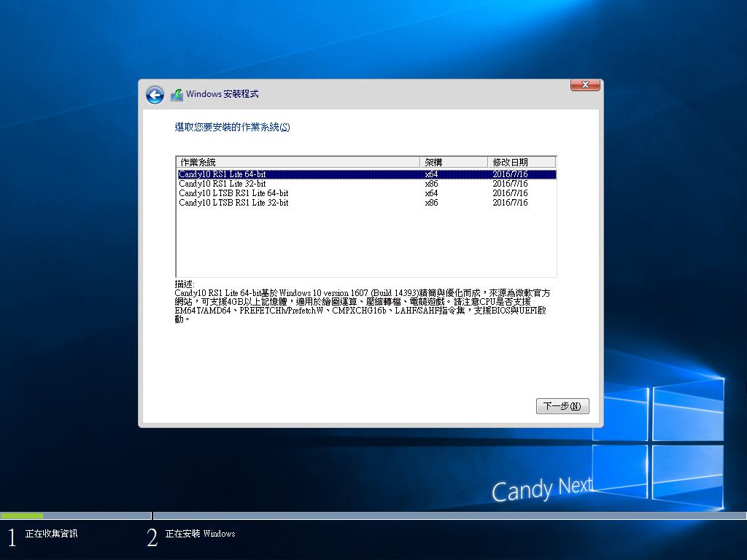Viewport: 747px width, 560px height.
Task: Click step 1 正在收集資訊 label
Action: click(x=52, y=534)
